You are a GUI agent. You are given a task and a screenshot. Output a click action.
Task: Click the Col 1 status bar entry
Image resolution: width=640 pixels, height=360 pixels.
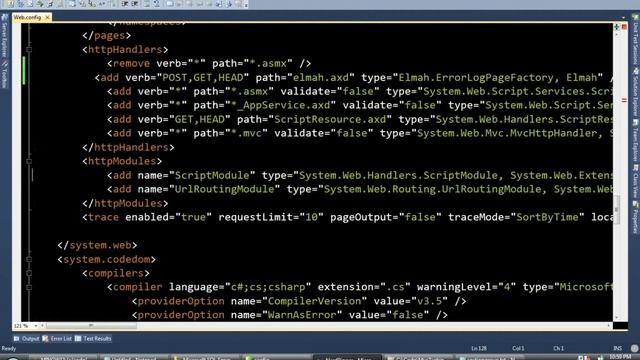[518, 349]
